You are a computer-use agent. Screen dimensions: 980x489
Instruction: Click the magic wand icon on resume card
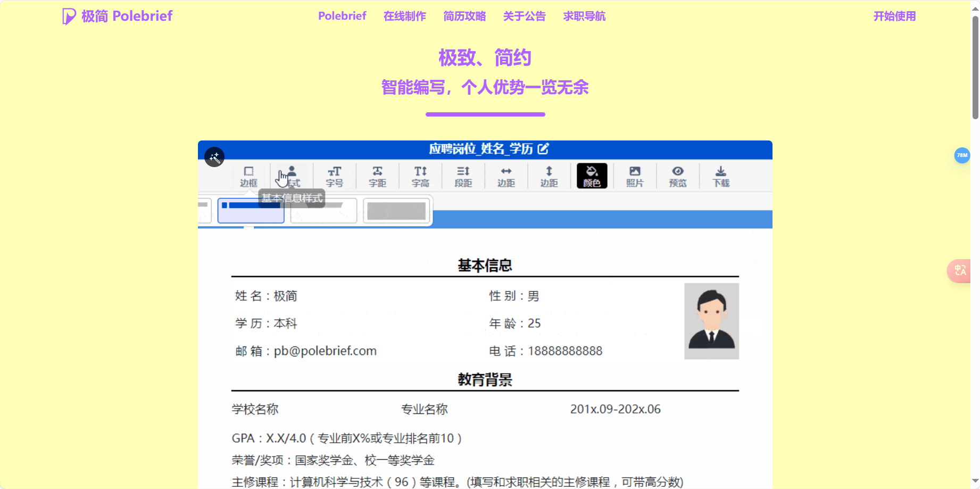pyautogui.click(x=214, y=156)
